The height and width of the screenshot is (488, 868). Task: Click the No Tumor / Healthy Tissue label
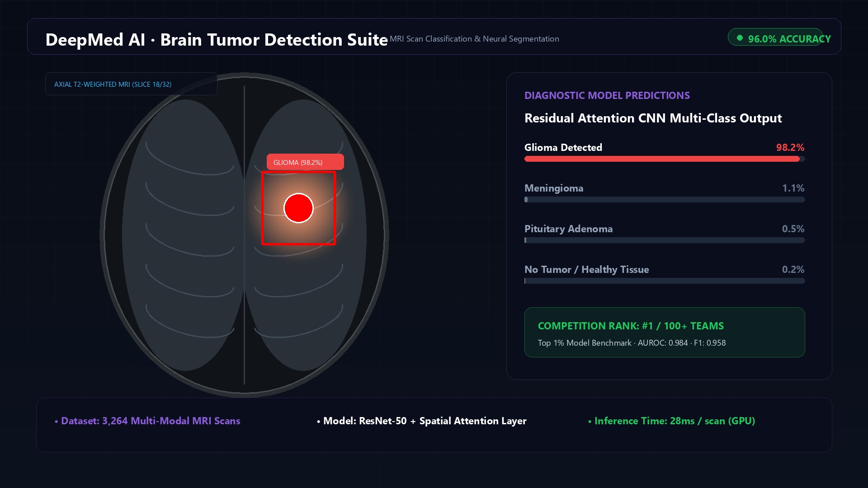[x=587, y=270]
